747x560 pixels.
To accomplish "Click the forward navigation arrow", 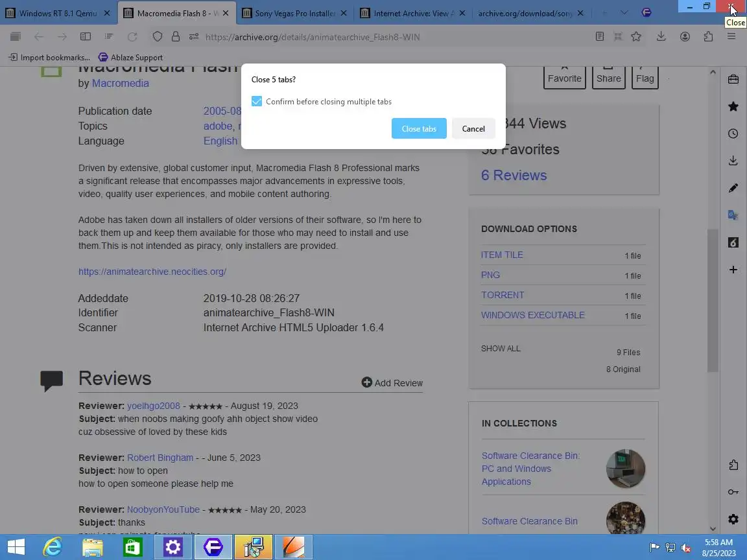I will 62,37.
